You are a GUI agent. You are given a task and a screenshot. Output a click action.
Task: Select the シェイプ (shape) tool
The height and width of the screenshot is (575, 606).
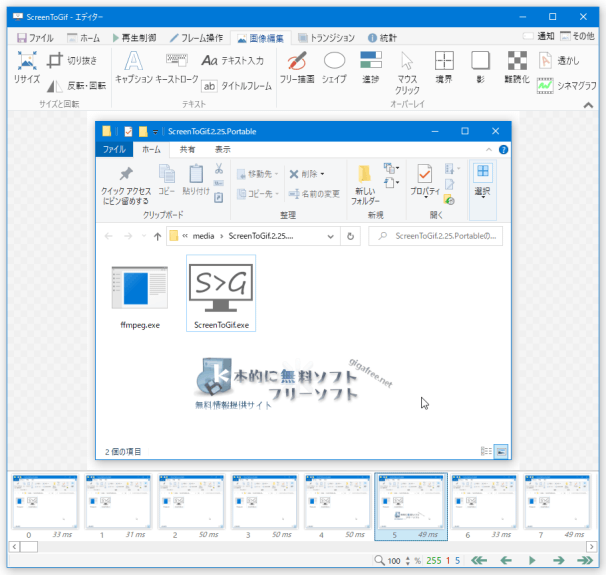(334, 67)
